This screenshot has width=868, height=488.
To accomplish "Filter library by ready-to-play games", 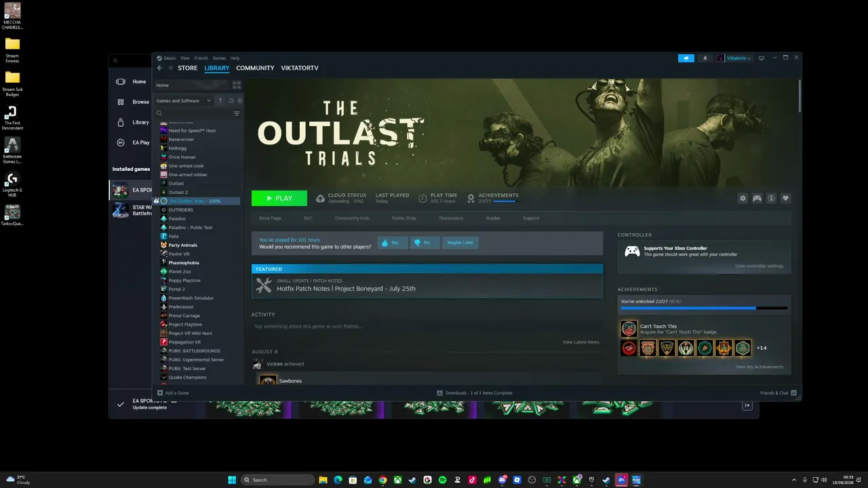I will 239,100.
